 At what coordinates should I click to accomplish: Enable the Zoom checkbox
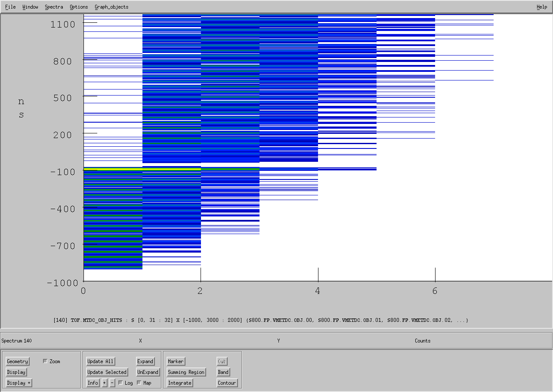45,361
